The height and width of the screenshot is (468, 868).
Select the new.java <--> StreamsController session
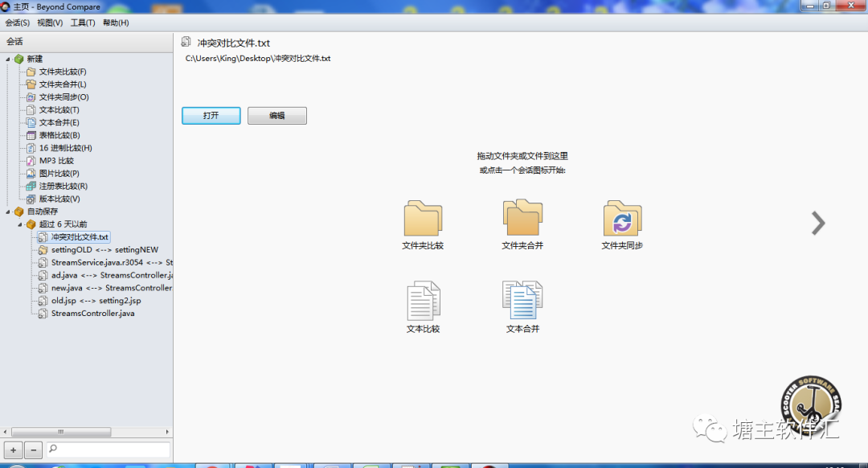tap(112, 288)
